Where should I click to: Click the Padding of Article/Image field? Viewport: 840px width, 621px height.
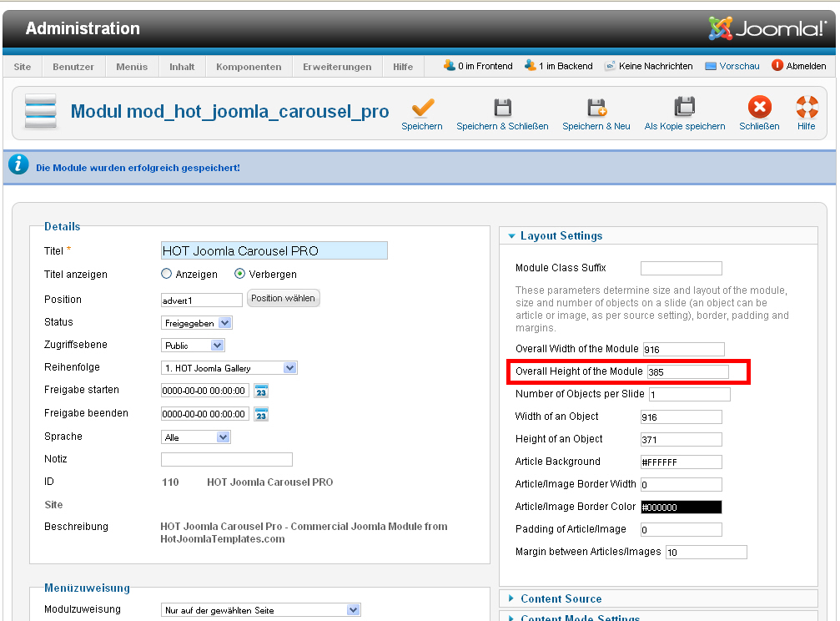click(682, 529)
